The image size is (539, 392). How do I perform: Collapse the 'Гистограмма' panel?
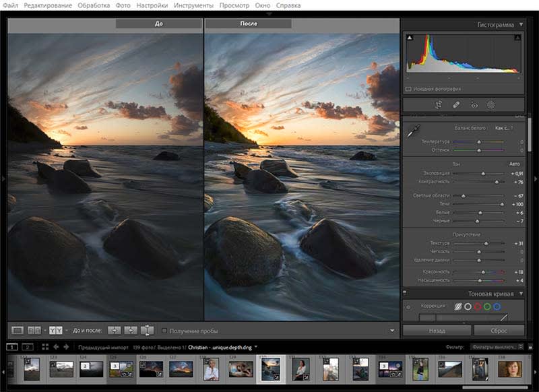point(521,25)
